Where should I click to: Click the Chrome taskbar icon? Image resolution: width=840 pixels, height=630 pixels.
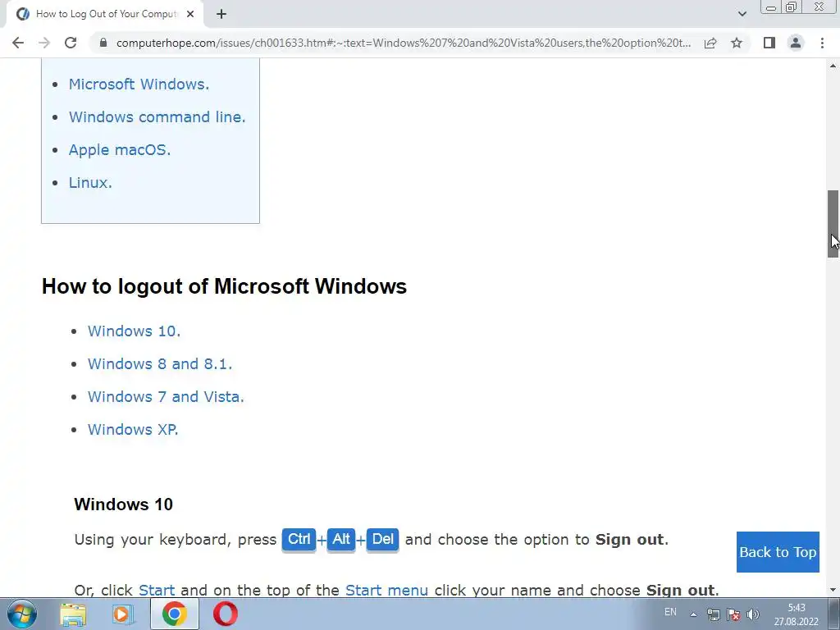[174, 614]
